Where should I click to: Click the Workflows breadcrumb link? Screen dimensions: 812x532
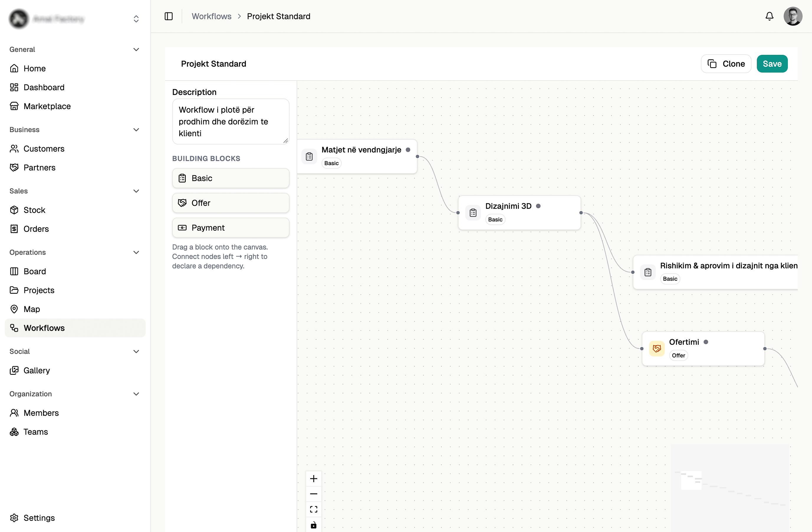point(211,16)
